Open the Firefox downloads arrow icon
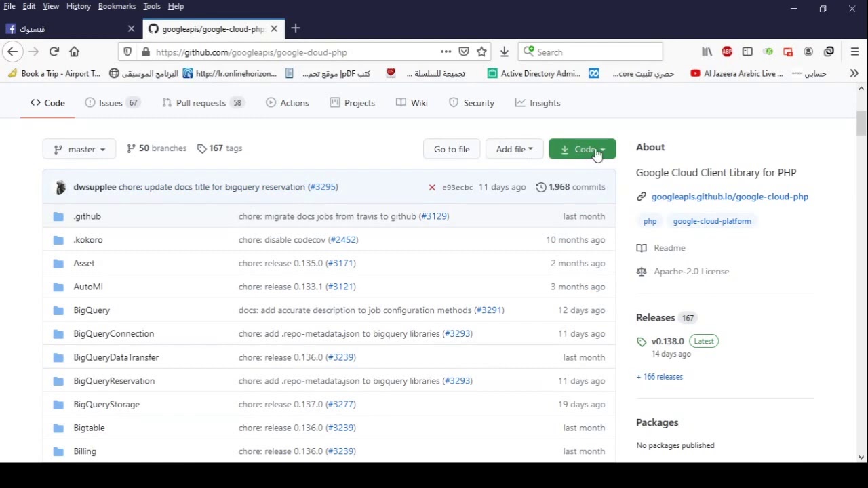This screenshot has width=868, height=488. point(504,52)
